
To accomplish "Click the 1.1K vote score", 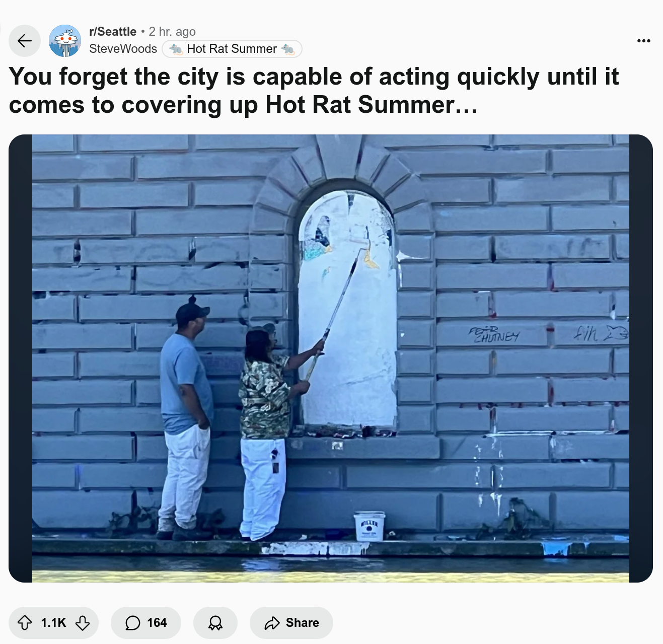I will tap(53, 623).
